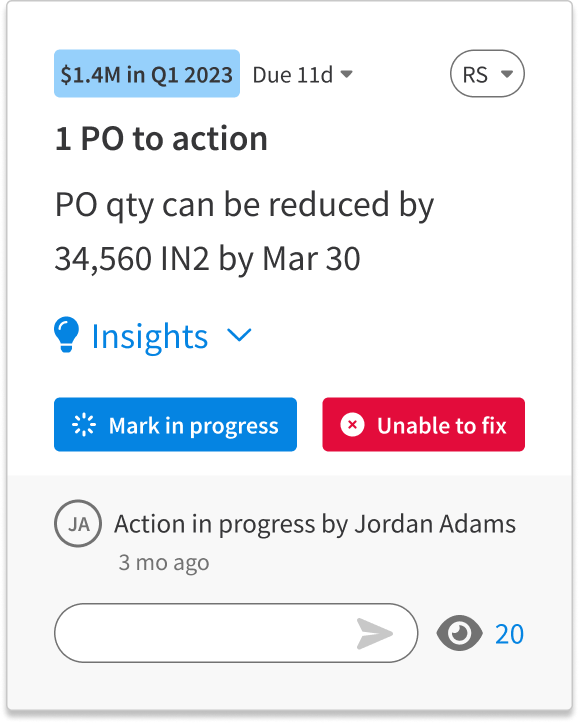The image size is (580, 723).
Task: View the 20 watchers count
Action: 509,634
